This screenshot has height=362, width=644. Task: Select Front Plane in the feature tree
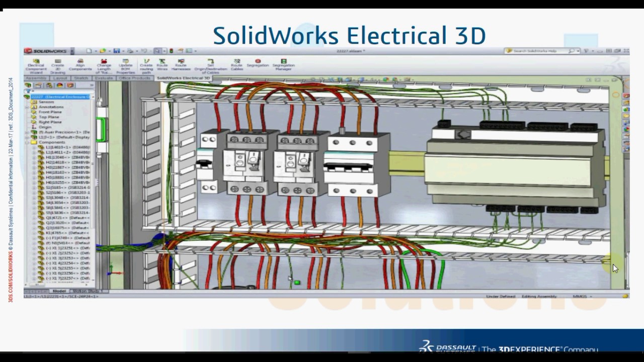pos(49,112)
